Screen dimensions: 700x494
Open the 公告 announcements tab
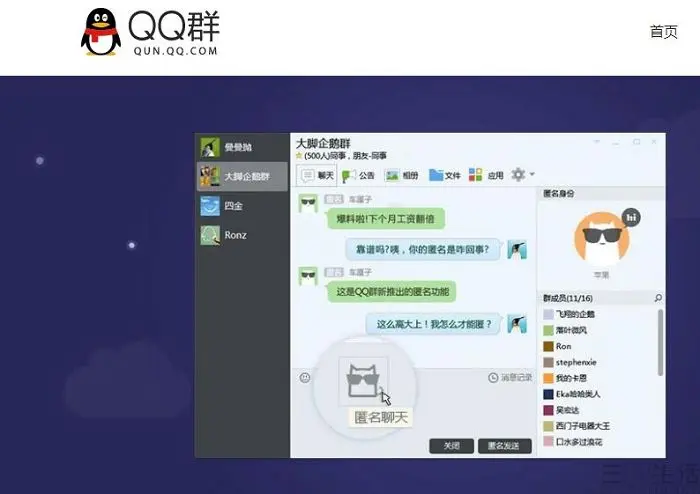pyautogui.click(x=358, y=175)
